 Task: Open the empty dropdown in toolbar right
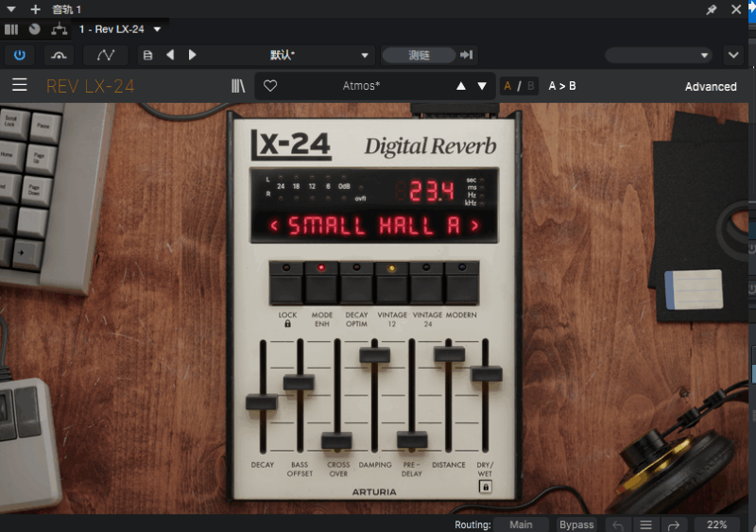658,55
